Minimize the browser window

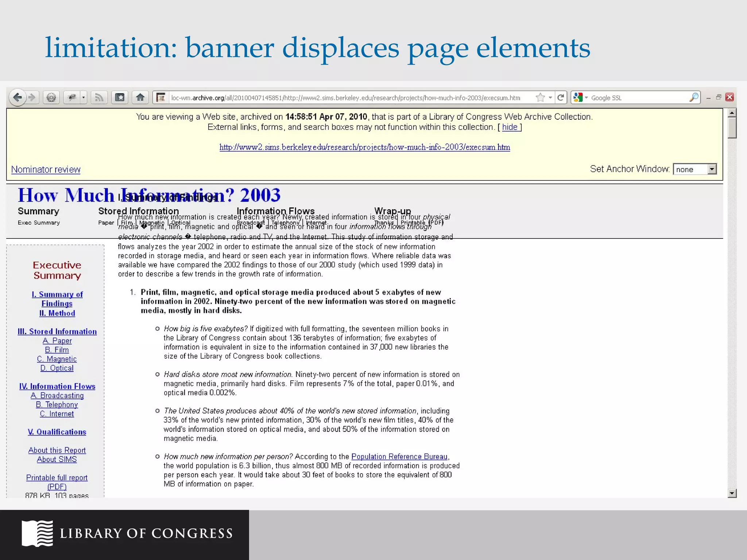pyautogui.click(x=708, y=97)
